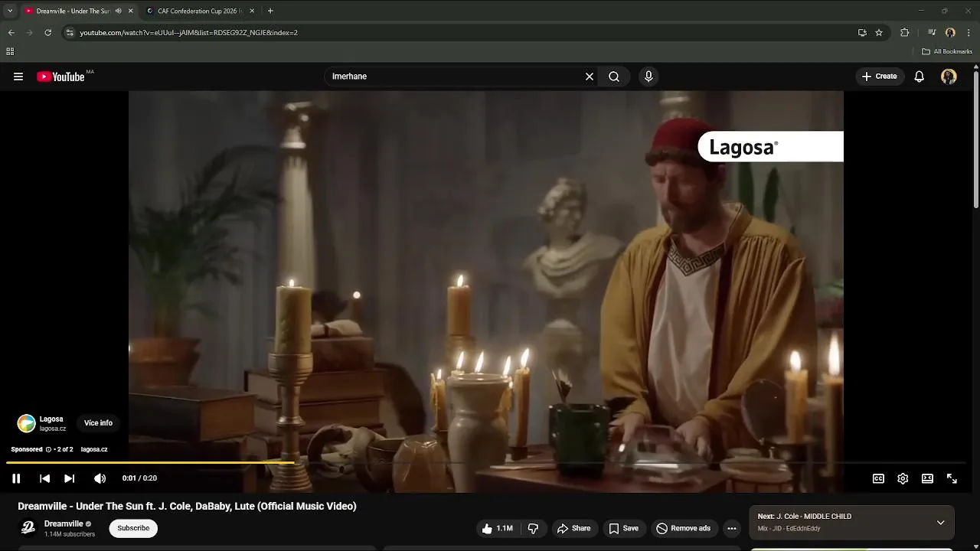The height and width of the screenshot is (551, 980).
Task: Switch to theater mode
Action: point(927,478)
